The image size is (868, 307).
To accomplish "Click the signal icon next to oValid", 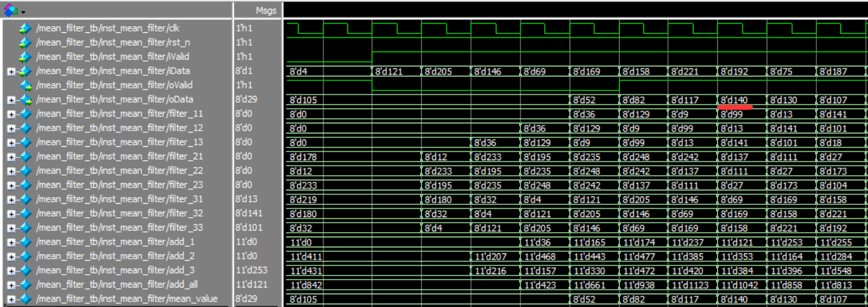I will coord(26,85).
